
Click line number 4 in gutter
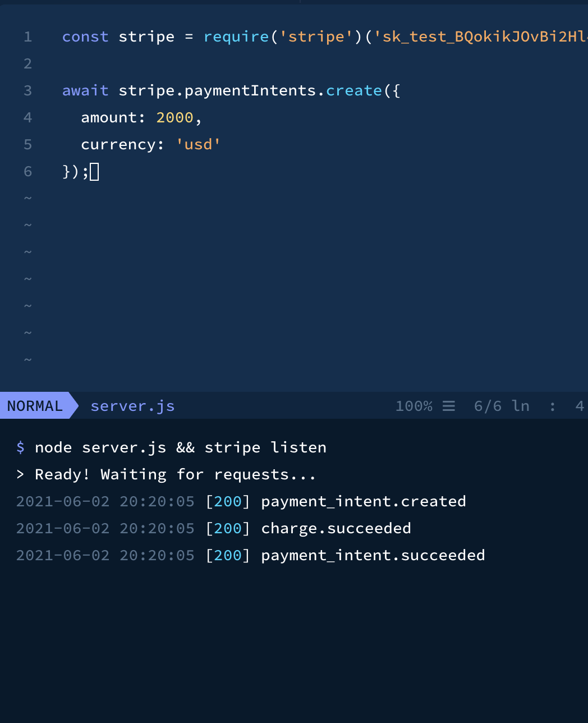tap(27, 118)
